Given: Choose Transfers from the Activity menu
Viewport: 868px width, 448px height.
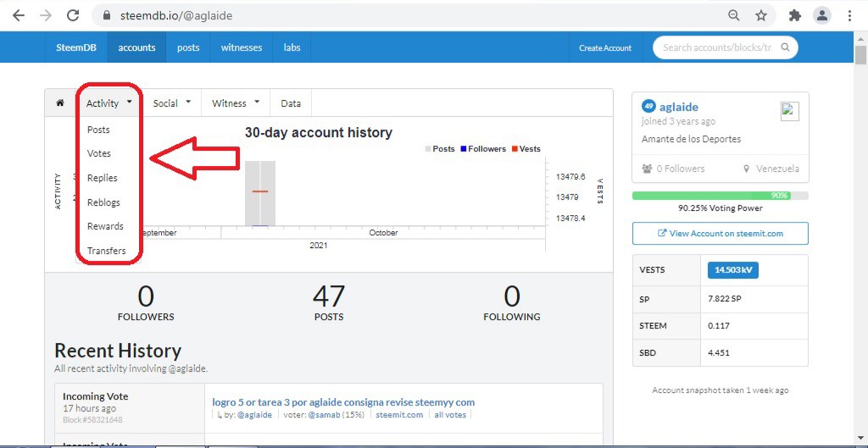Looking at the screenshot, I should pyautogui.click(x=106, y=251).
